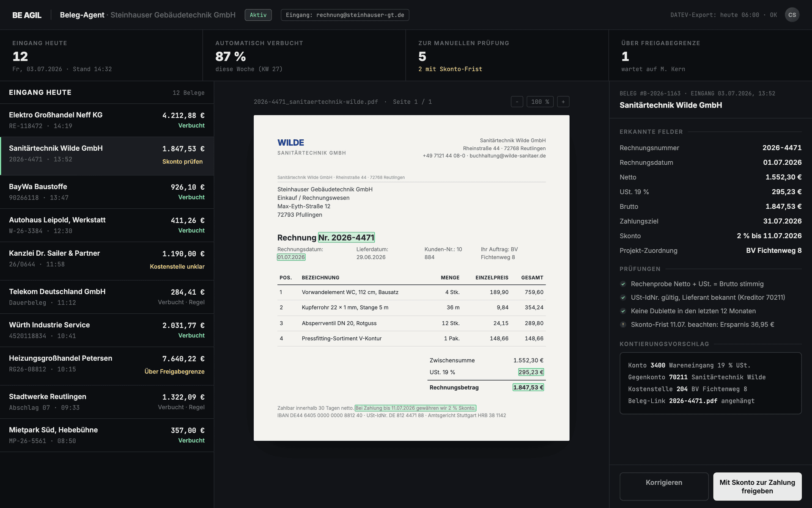The image size is (812, 508).
Task: Click the Rechnungsdatum field value 01.07.2026
Action: (x=782, y=163)
